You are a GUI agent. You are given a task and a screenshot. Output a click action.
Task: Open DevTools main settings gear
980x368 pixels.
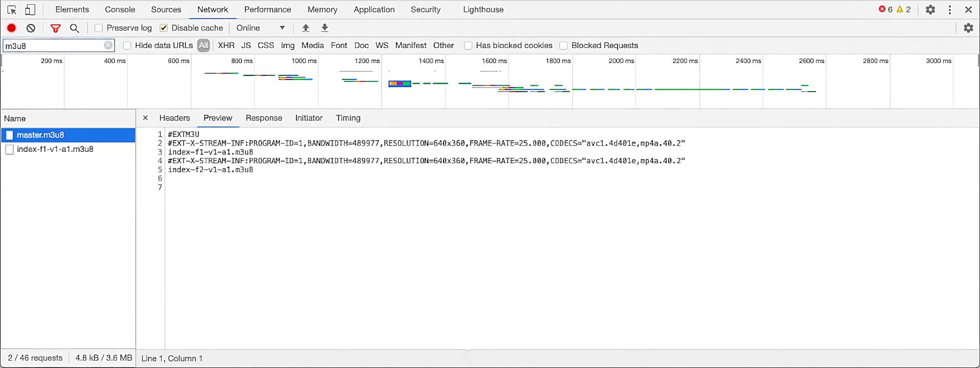(930, 10)
